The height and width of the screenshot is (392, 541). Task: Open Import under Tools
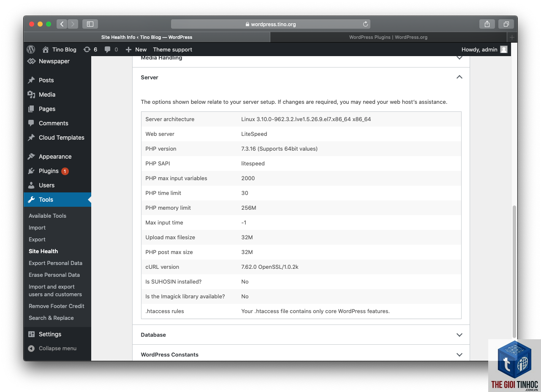click(37, 227)
